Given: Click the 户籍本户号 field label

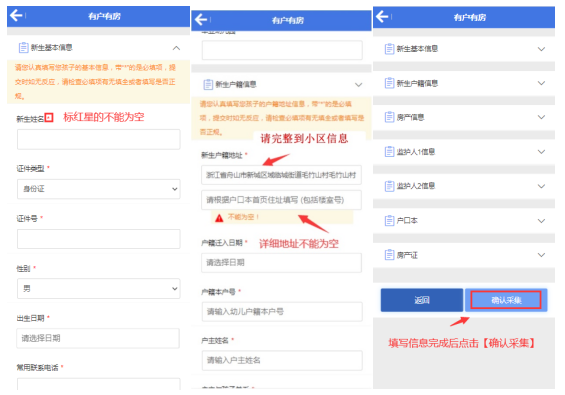Looking at the screenshot, I should [218, 292].
